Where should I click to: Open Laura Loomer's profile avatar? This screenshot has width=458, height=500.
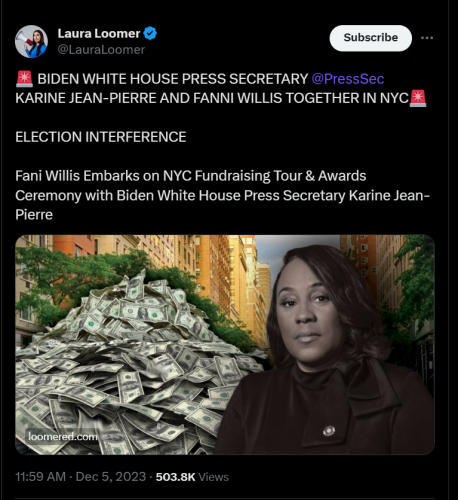(x=31, y=42)
